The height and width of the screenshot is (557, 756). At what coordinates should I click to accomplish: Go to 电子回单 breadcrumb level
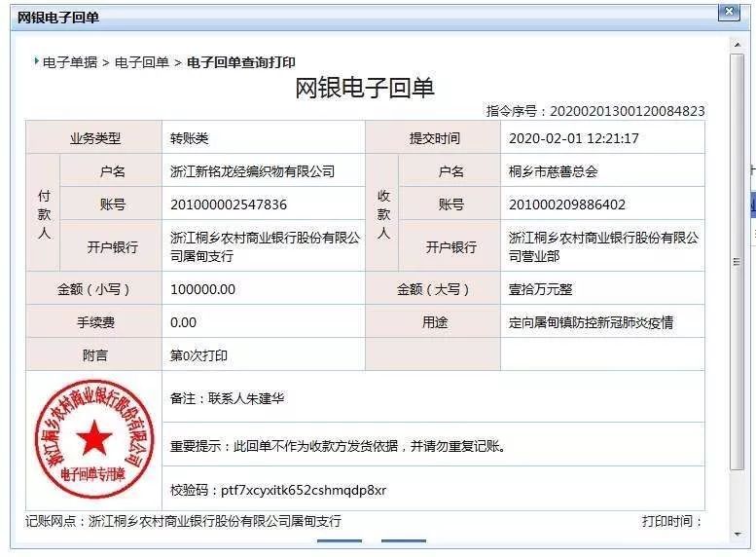pos(142,62)
